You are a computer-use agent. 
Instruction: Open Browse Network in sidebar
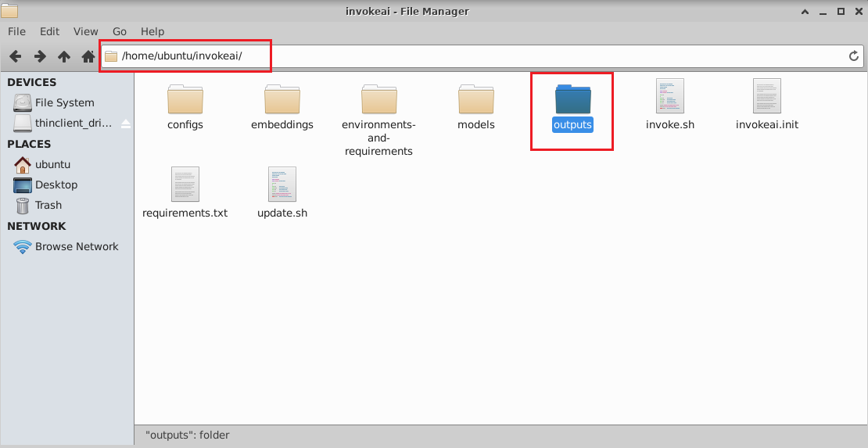click(x=67, y=246)
